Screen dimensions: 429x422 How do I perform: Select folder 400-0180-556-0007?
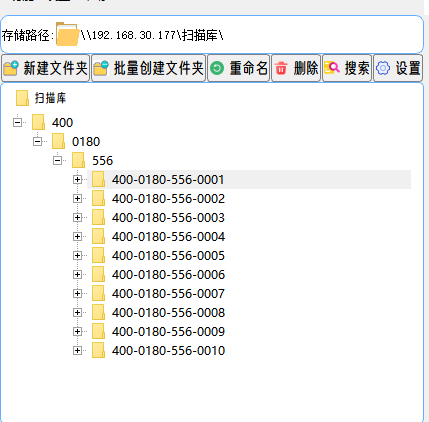pos(168,294)
